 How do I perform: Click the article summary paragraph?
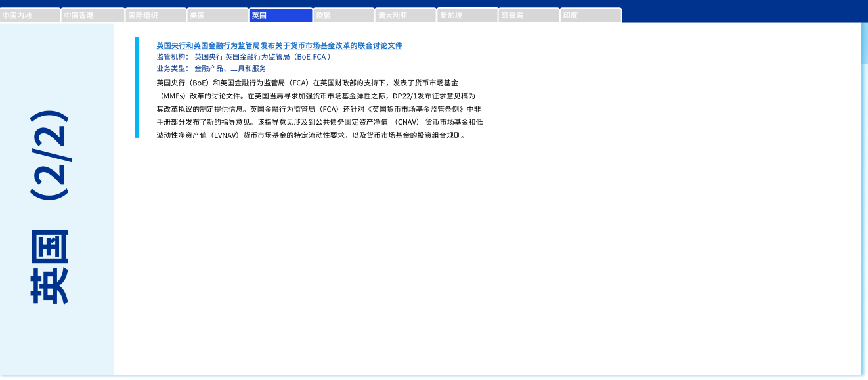point(320,110)
